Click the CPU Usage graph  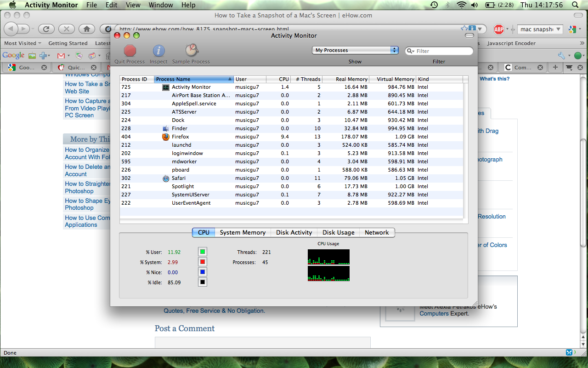(x=328, y=265)
